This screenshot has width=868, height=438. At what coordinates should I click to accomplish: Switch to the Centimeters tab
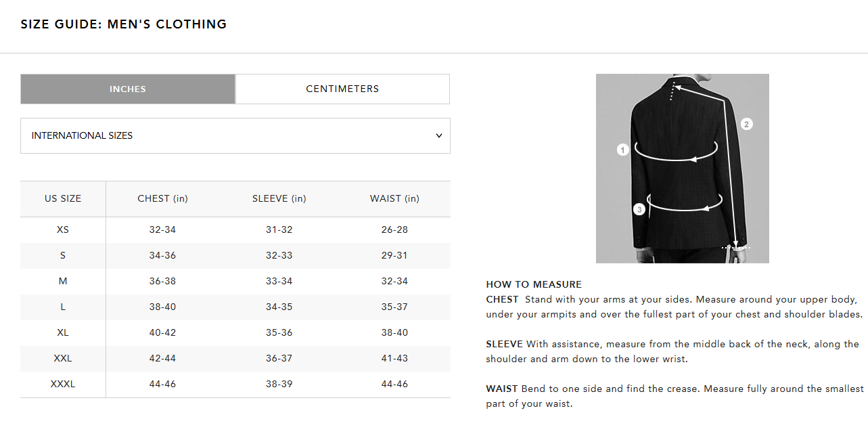pos(342,89)
